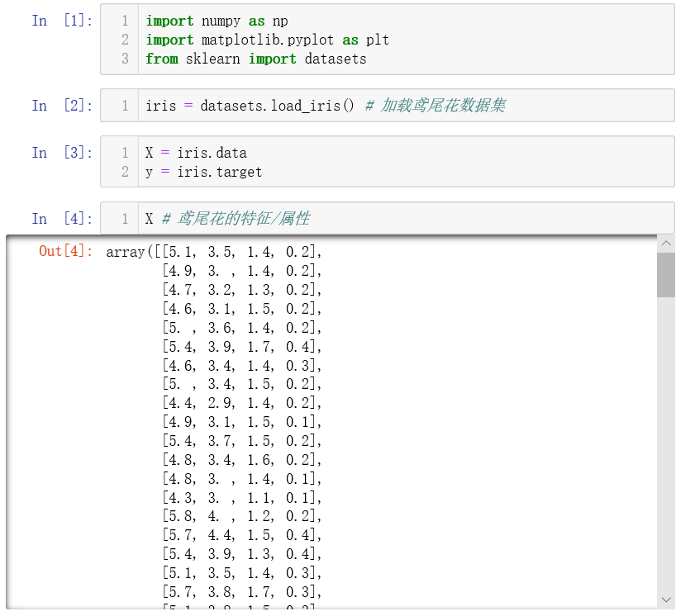Click output row '[5.7, 4.4, 1.5, 0.4]'
Viewport: 695px width, 616px height.
click(x=241, y=535)
